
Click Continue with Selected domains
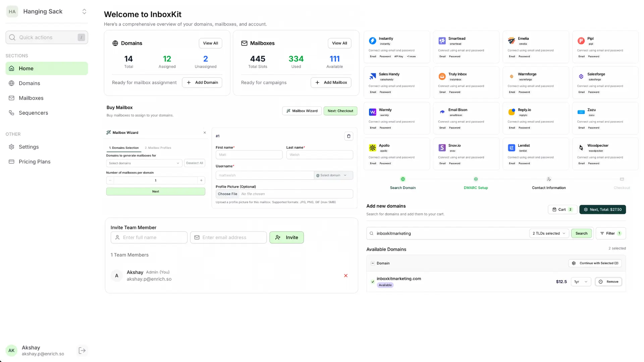click(x=595, y=263)
